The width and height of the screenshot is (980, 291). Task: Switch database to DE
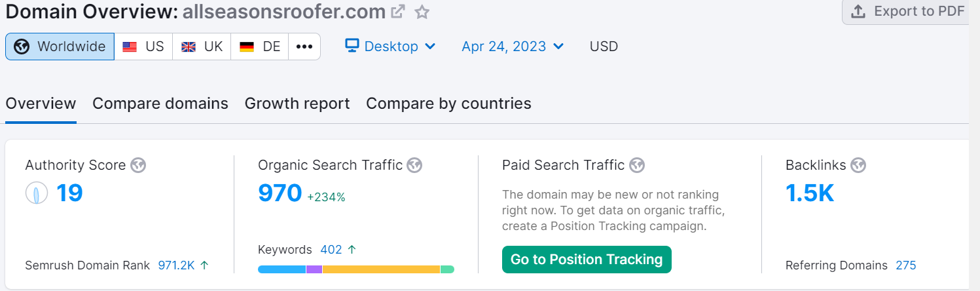pos(260,47)
